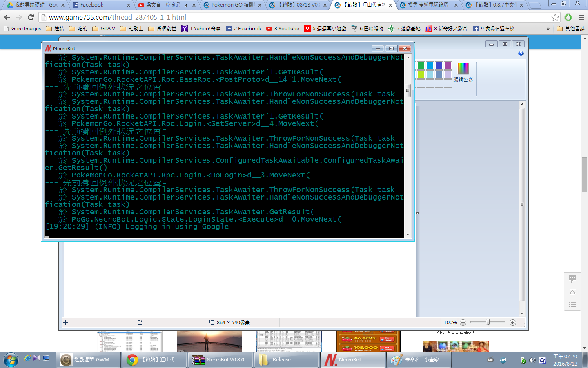Launch Internet Explorer from quick launch
Screen dimensions: 588x368
pyautogui.click(x=27, y=358)
